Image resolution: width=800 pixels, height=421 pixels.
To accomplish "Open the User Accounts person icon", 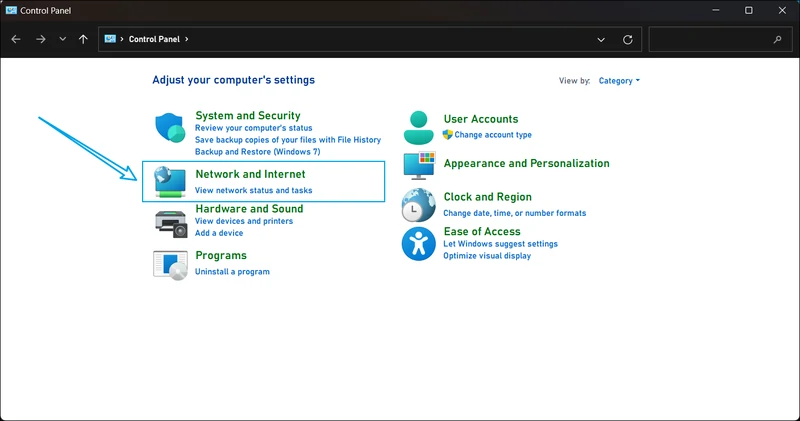I will point(418,128).
